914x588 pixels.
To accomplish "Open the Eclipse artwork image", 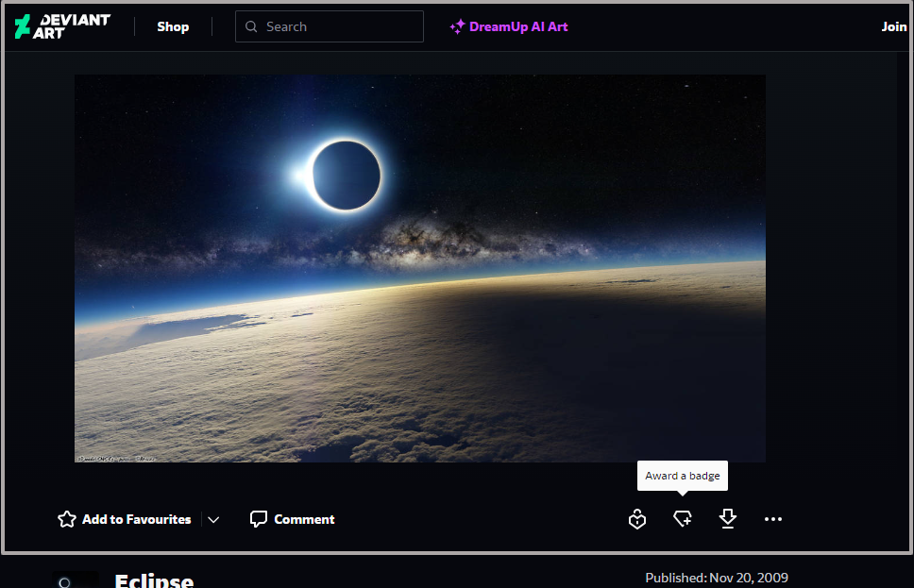I will (419, 268).
